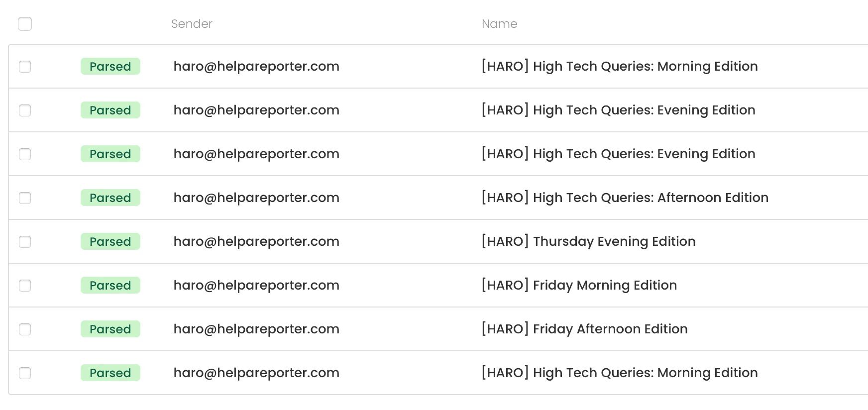Viewport: 868px width, 410px height.
Task: Click the Name column header
Action: point(499,24)
